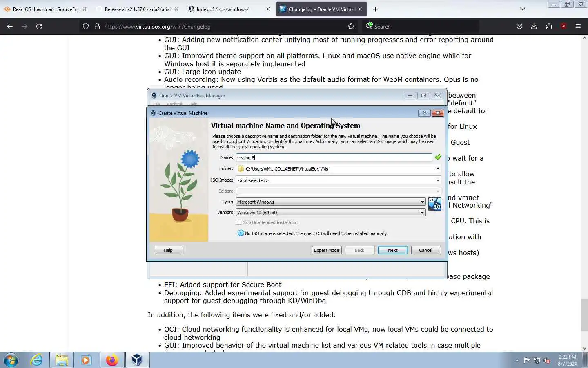Show hidden system tray icons
This screenshot has height=368, width=588.
point(517,360)
